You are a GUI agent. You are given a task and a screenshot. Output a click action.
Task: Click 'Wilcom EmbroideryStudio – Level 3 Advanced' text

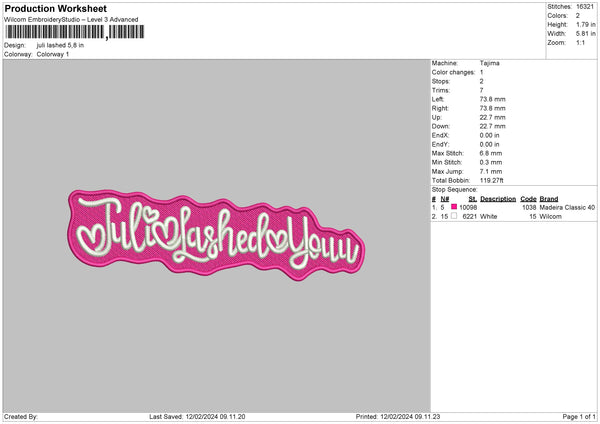[x=71, y=20]
